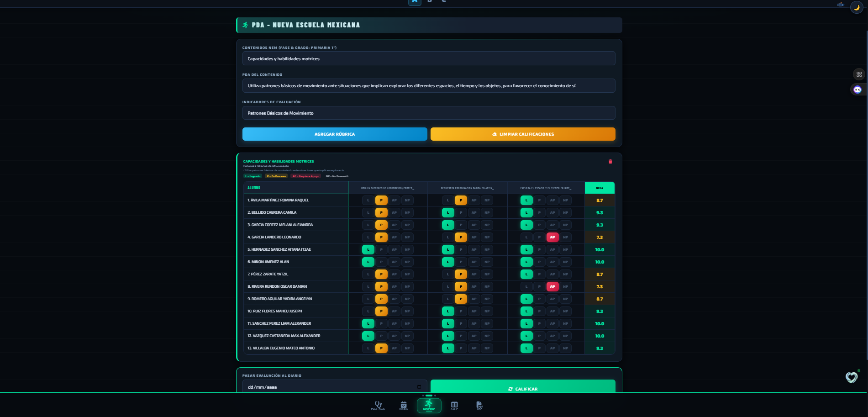Toggle dark mode with the moon icon

(857, 7)
